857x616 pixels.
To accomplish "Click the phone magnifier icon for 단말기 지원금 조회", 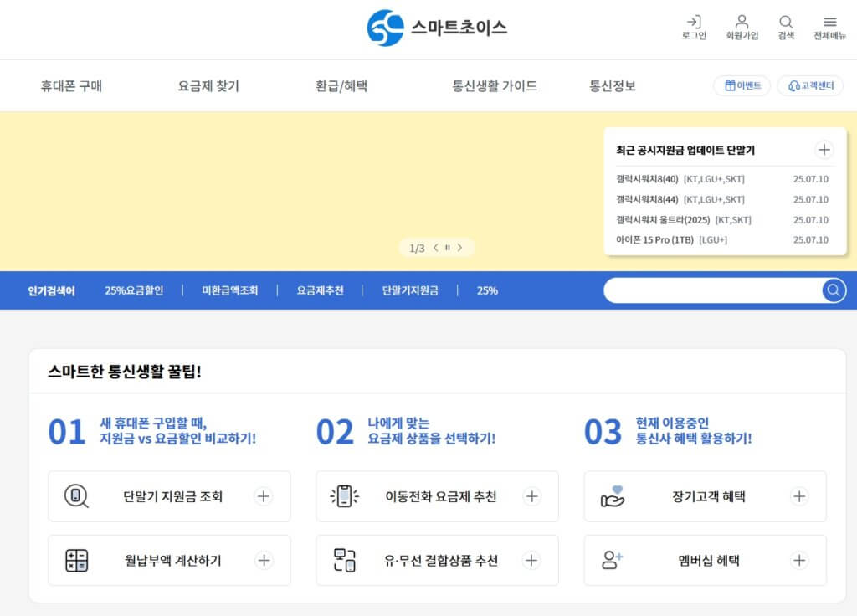I will point(76,496).
